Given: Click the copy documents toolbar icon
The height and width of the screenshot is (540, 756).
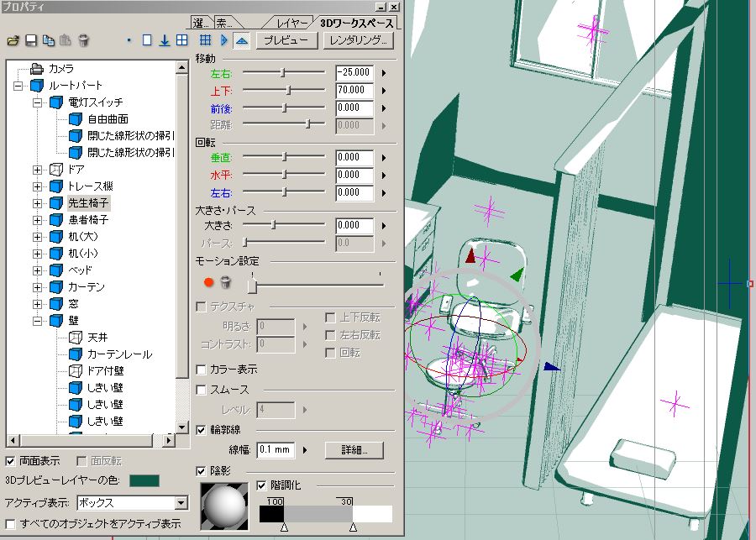Looking at the screenshot, I should point(48,40).
